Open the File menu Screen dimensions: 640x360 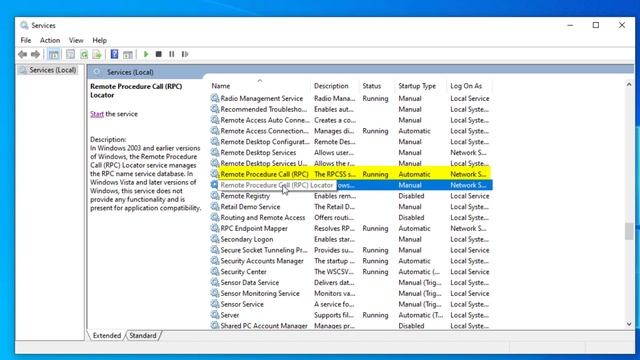point(26,40)
